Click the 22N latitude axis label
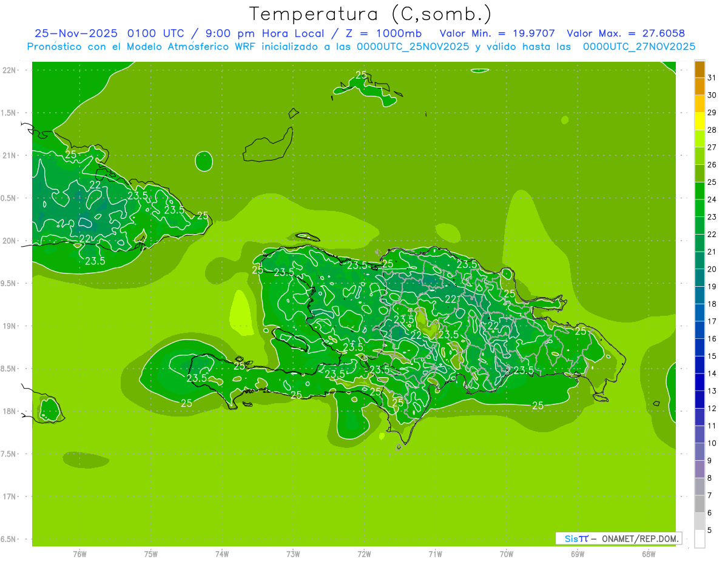Viewport: 728px width, 562px height. [x=11, y=70]
